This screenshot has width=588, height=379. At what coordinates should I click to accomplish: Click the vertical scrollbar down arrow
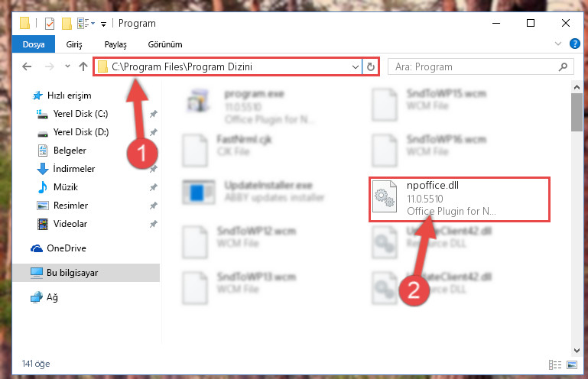[577, 351]
